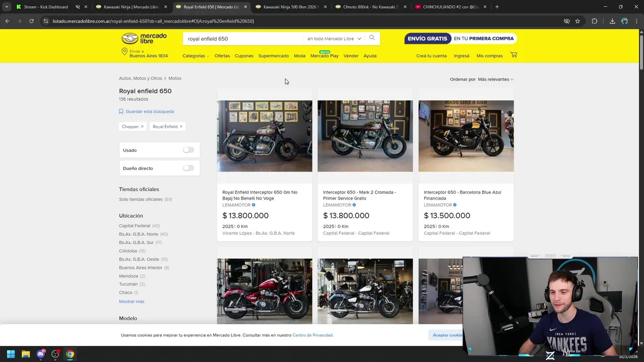The height and width of the screenshot is (362, 644).
Task: Open the Supermercado menu item
Action: (x=274, y=56)
